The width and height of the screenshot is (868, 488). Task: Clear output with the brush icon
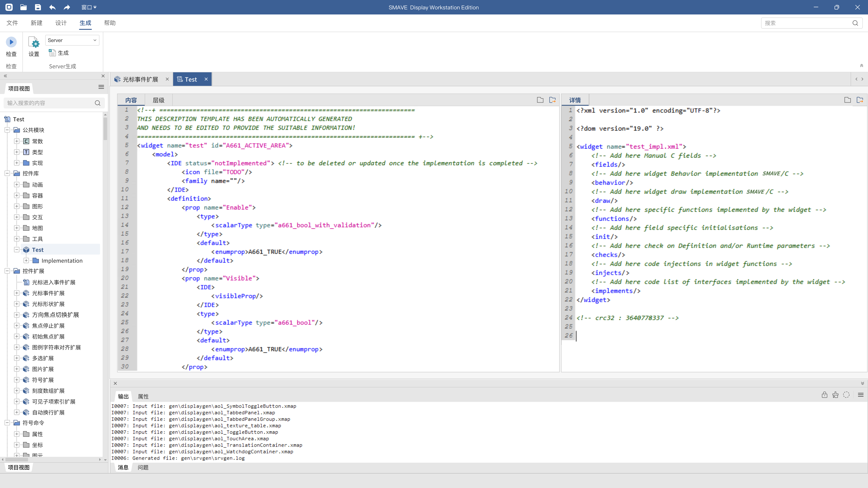click(x=835, y=395)
